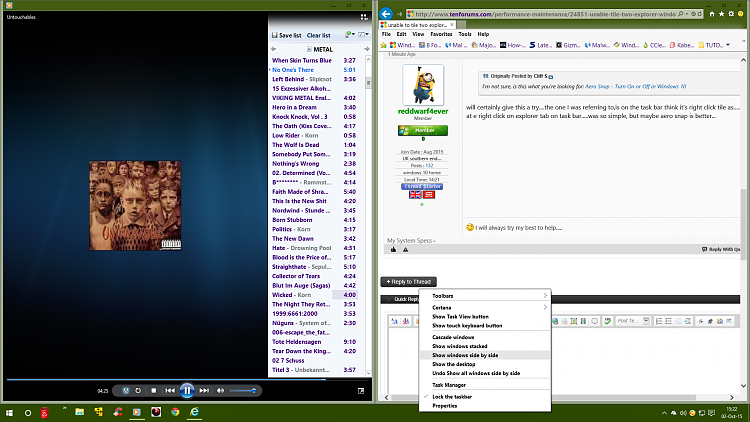Toggle Show Task View button

pos(485,317)
